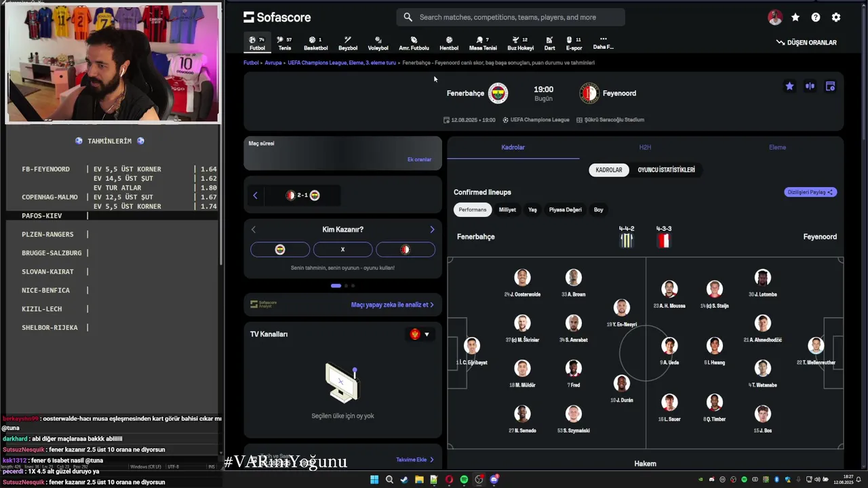
Task: Switch to the Kadrolar tab
Action: (x=513, y=147)
